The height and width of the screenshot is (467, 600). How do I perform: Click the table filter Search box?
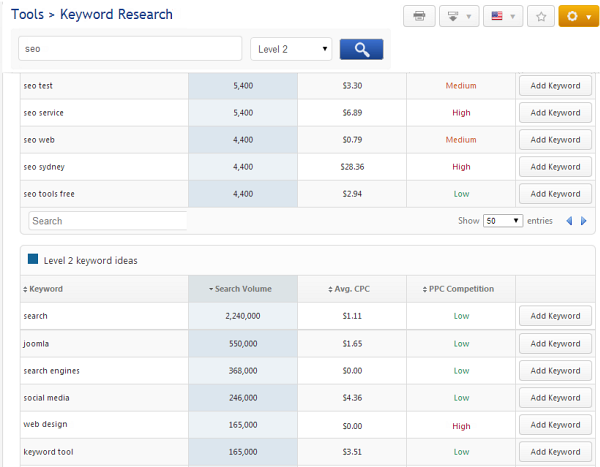pos(108,221)
